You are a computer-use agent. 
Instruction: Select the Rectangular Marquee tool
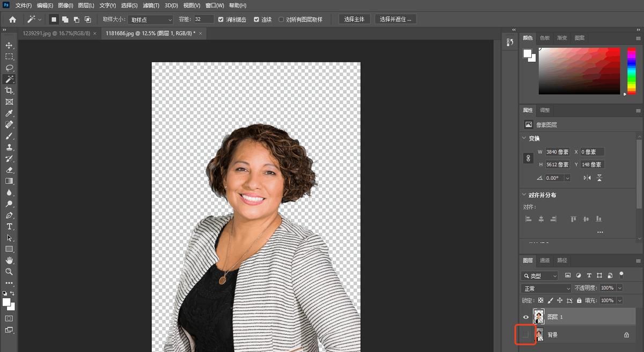[x=9, y=56]
